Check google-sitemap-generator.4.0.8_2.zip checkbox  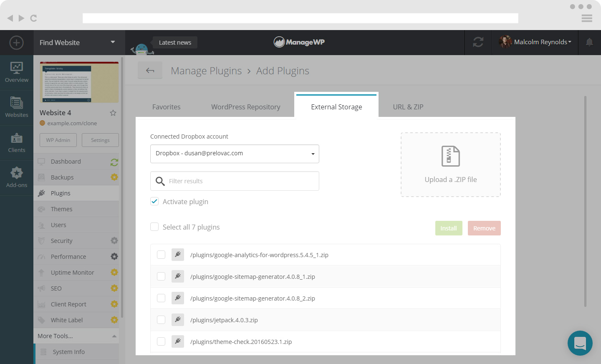tap(161, 298)
